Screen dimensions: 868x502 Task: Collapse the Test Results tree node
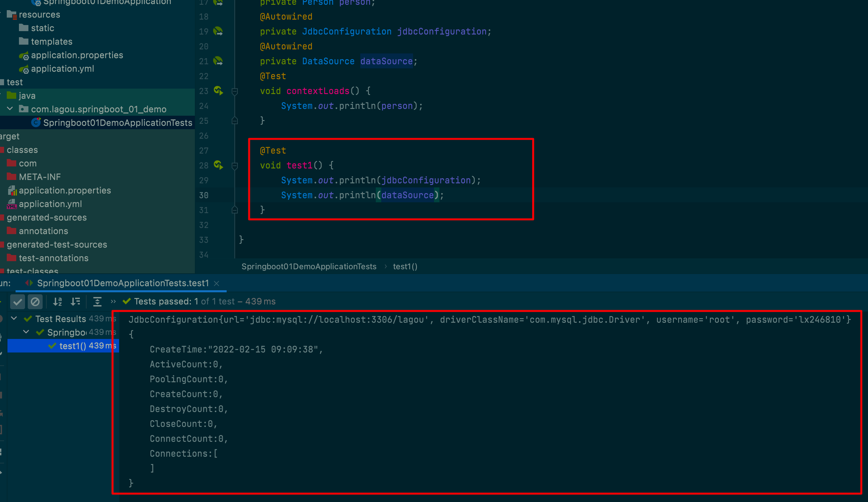(x=14, y=318)
